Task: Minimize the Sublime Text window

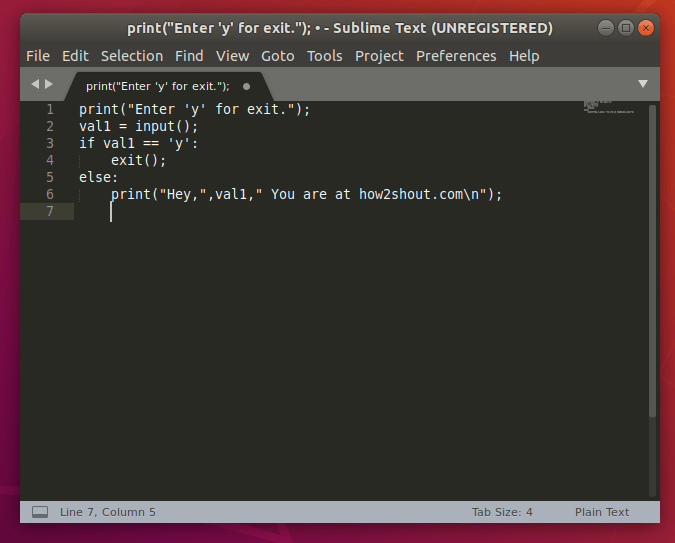Action: (606, 28)
